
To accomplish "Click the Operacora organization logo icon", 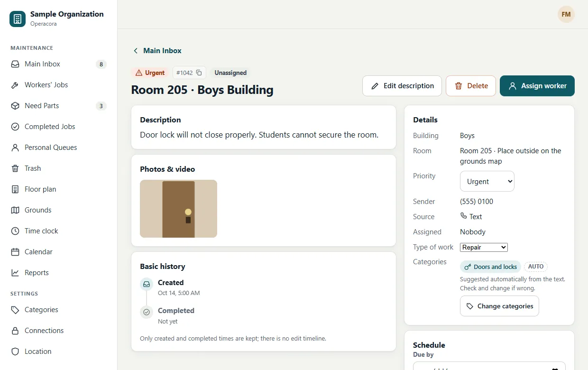I will click(x=18, y=19).
